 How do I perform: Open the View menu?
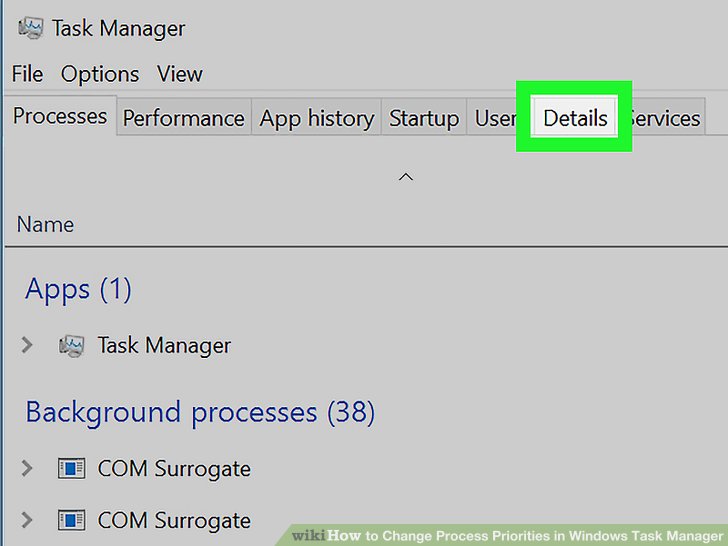click(x=180, y=74)
